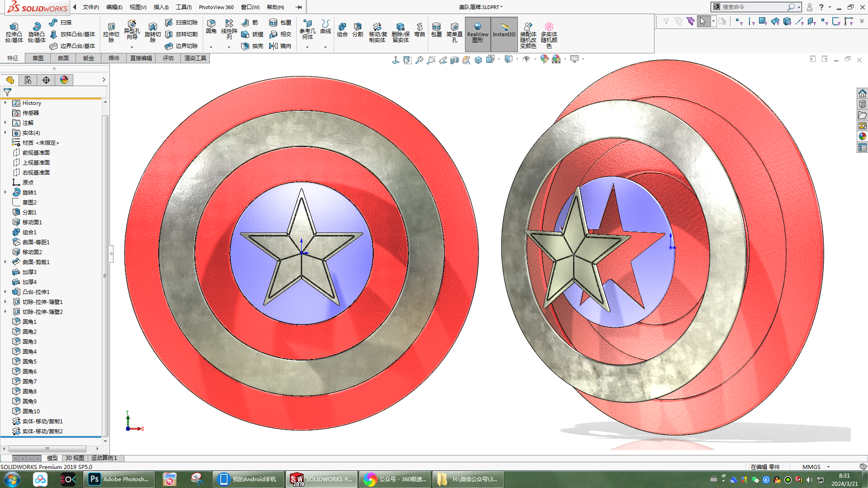Click the 参考几何体 reference geometry tool
The height and width of the screenshot is (488, 868).
click(308, 29)
